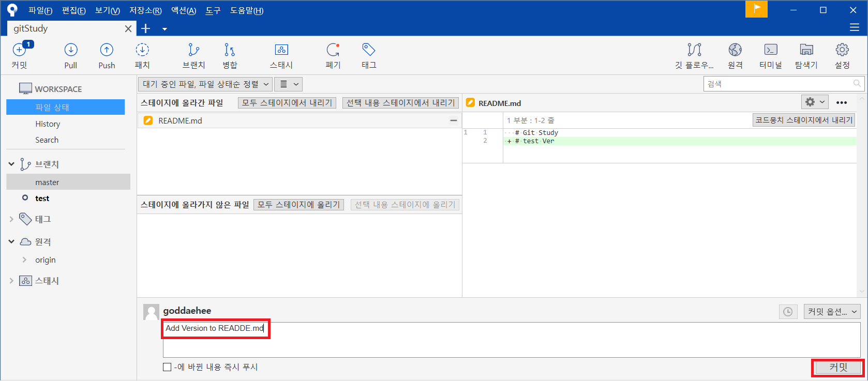868x381 pixels.
Task: Click Stage All (모두 스테이지에 올리기) button
Action: [x=298, y=205]
